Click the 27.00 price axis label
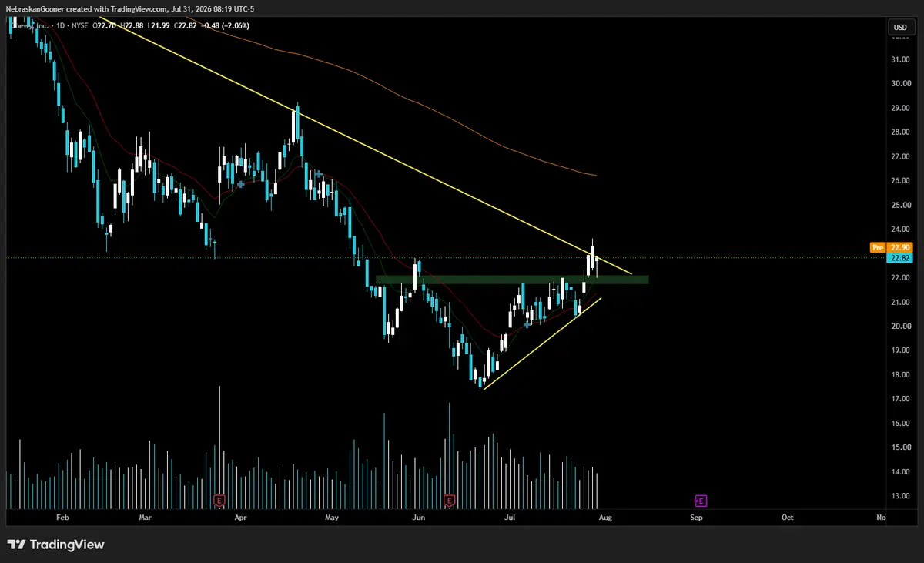 [900, 156]
